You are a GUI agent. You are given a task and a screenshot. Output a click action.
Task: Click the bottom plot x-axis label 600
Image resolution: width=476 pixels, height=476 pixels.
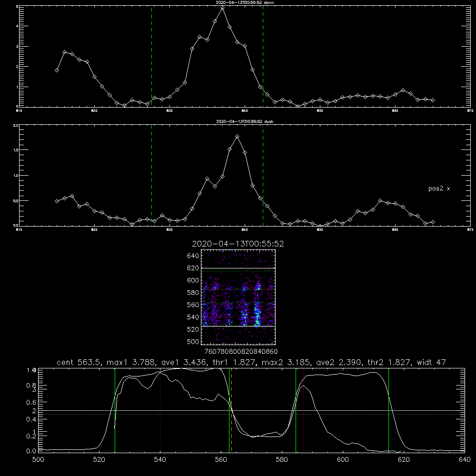pyautogui.click(x=343, y=459)
